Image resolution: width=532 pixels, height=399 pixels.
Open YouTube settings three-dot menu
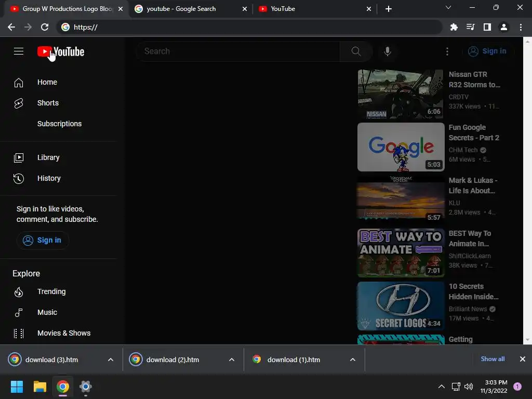click(x=447, y=51)
